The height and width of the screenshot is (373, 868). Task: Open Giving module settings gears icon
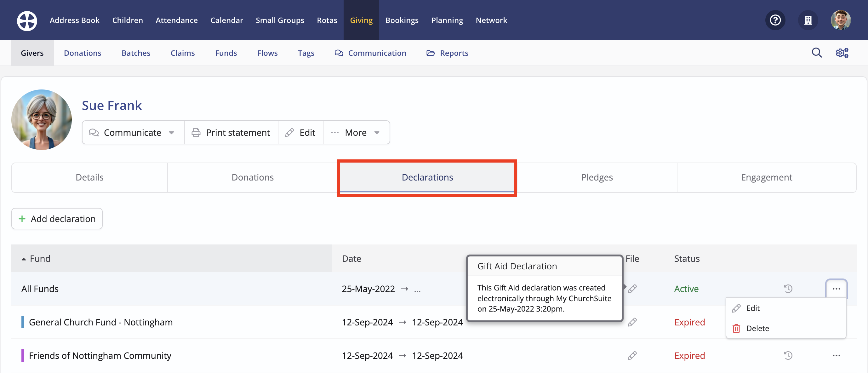click(x=842, y=53)
